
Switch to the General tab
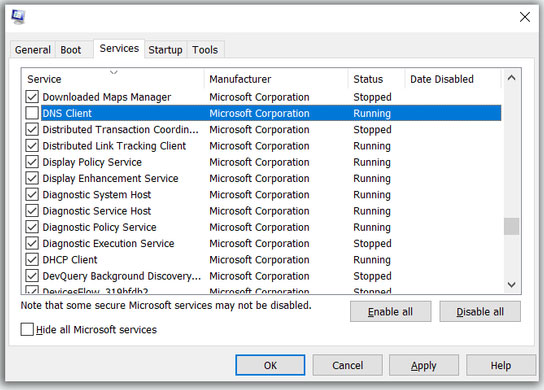[33, 50]
